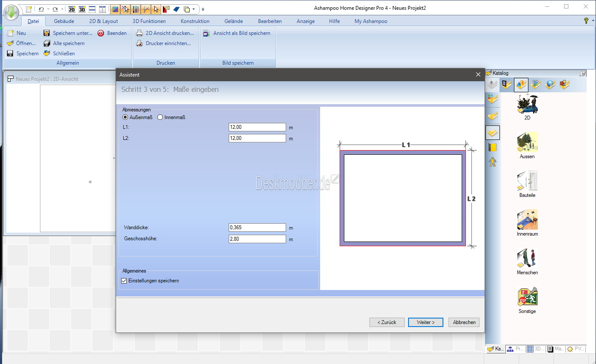Toggle the vertical guidelines icon
Image resolution: width=596 pixels, height=364 pixels.
[136, 9]
